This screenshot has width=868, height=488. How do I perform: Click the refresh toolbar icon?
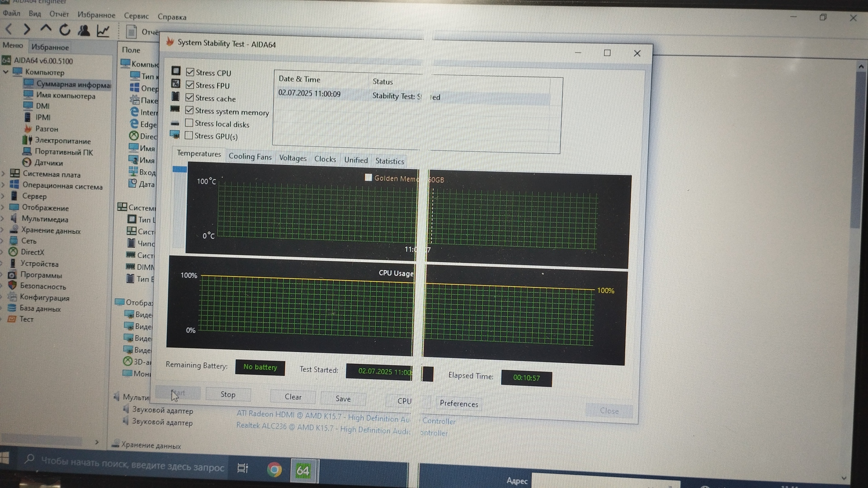(65, 30)
